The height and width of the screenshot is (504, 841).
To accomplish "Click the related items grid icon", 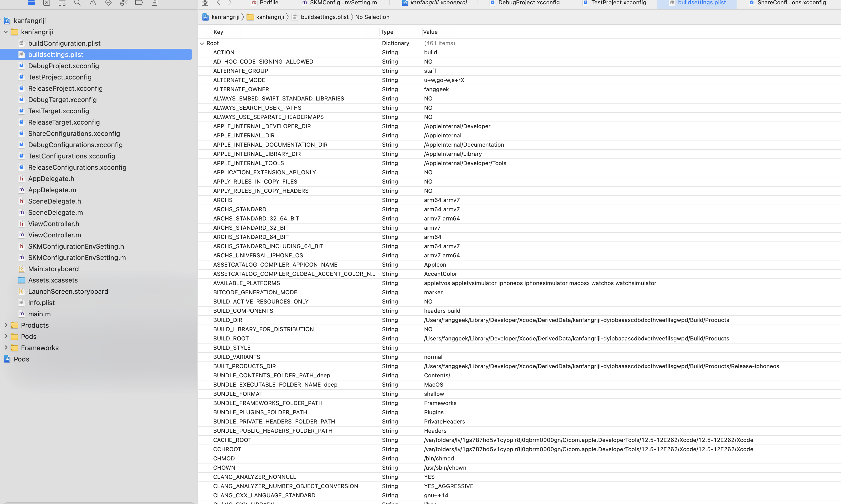I will (205, 3).
